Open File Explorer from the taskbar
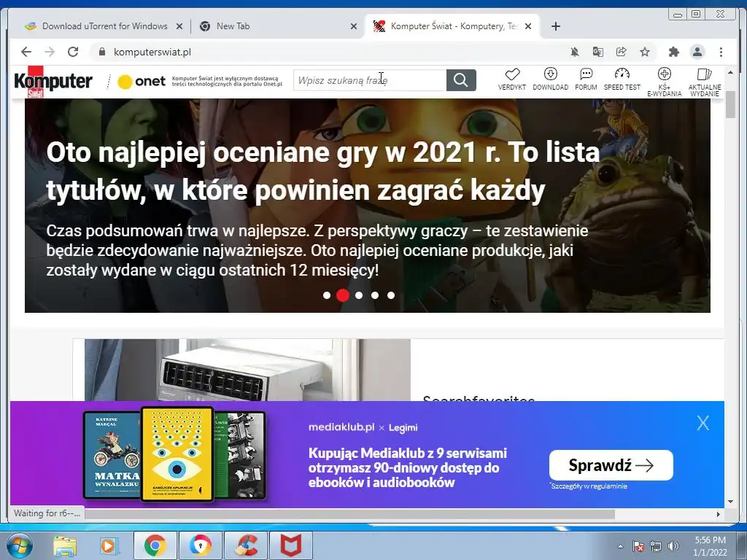 pos(65,545)
